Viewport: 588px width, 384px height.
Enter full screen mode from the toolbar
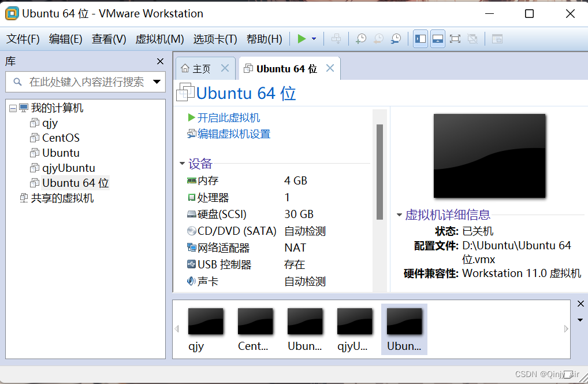point(455,39)
